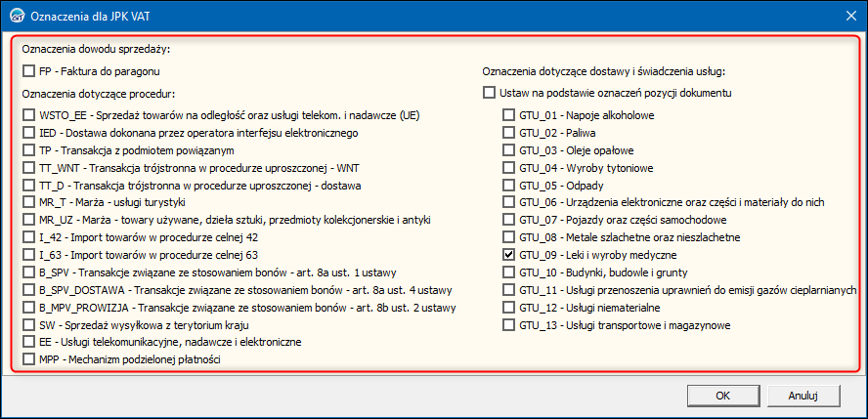This screenshot has width=868, height=419.
Task: Check the WSTO_EE distance sales option
Action: tap(28, 115)
